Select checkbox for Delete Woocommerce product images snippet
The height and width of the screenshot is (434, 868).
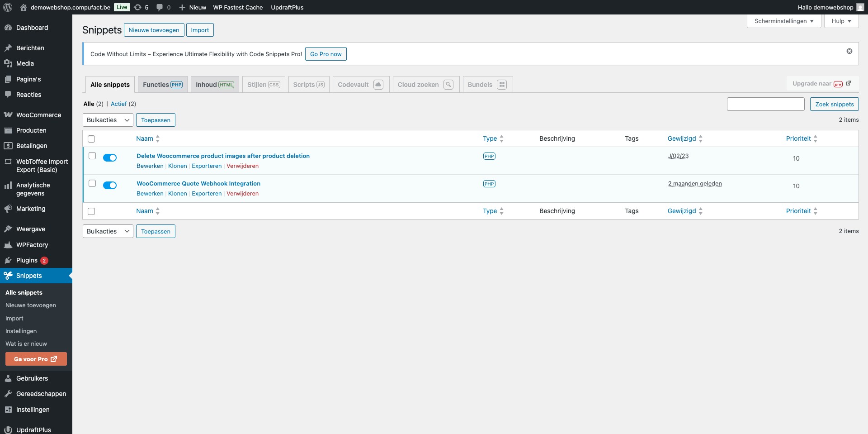92,156
